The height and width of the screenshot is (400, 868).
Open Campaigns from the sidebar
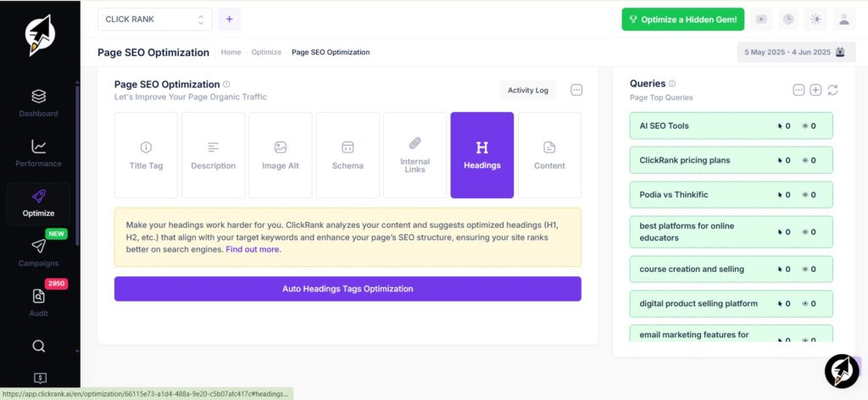[x=39, y=253]
